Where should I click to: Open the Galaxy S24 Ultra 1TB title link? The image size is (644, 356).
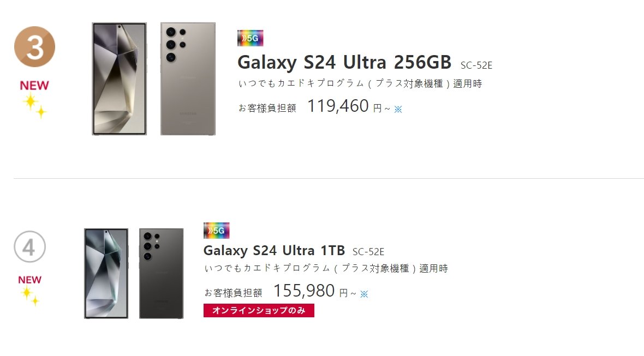274,251
